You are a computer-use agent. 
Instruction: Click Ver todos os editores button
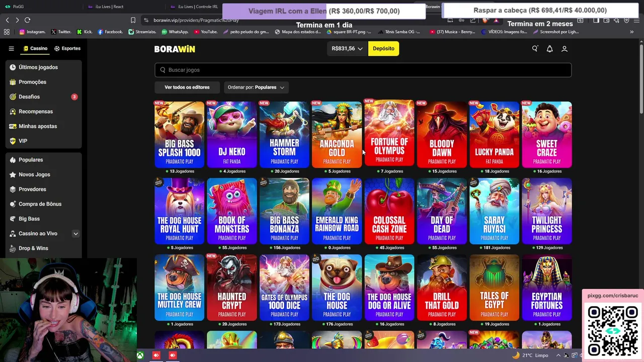click(x=187, y=87)
